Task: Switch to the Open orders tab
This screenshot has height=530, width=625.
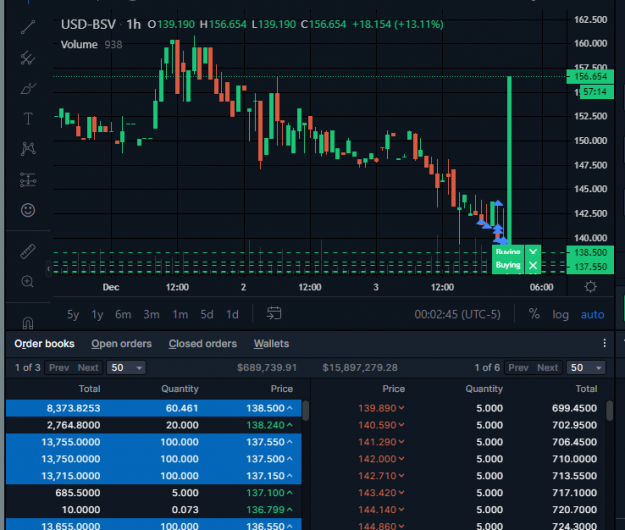Action: [122, 344]
